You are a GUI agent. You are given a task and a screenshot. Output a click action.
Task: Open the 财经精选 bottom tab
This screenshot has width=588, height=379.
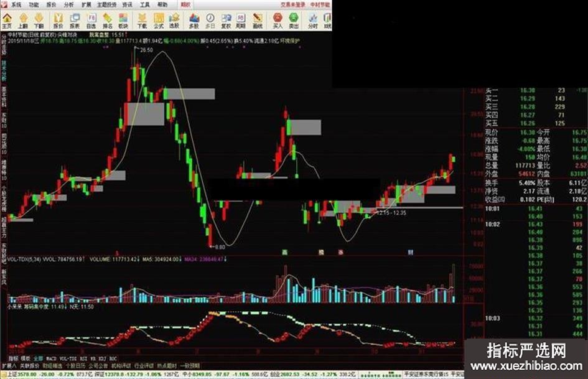pyautogui.click(x=52, y=366)
